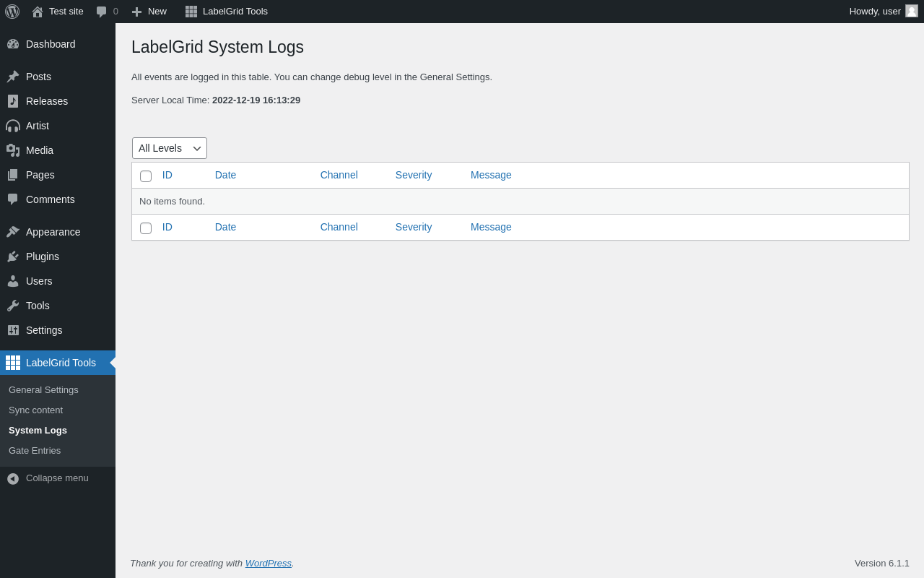Open the New content menu in toolbar

point(149,12)
